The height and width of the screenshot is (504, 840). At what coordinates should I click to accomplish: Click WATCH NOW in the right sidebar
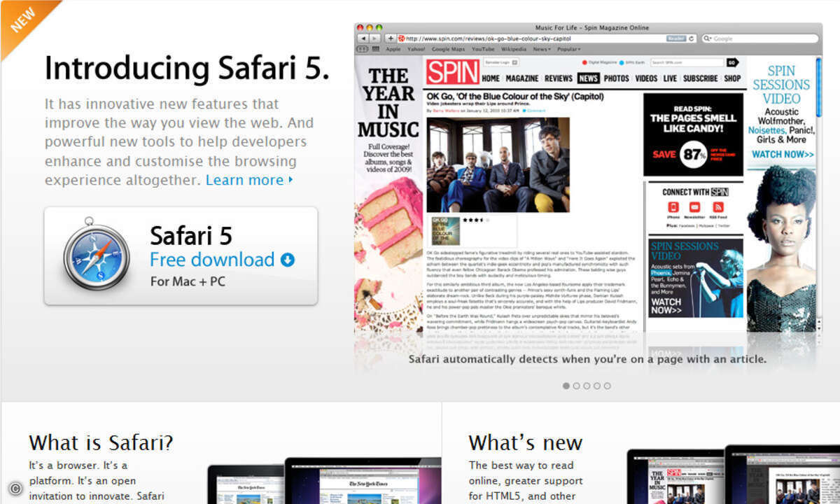[x=783, y=155]
